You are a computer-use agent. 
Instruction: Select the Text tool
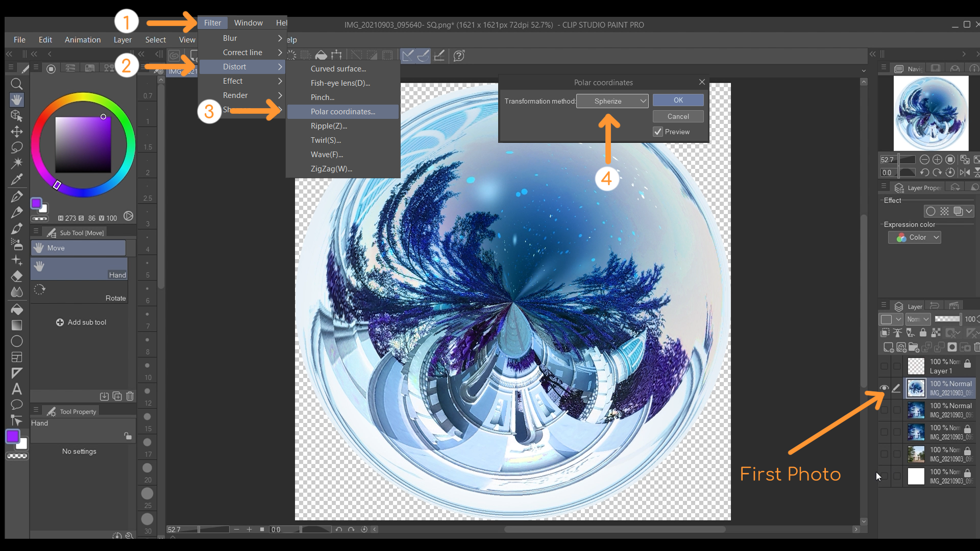(x=17, y=389)
